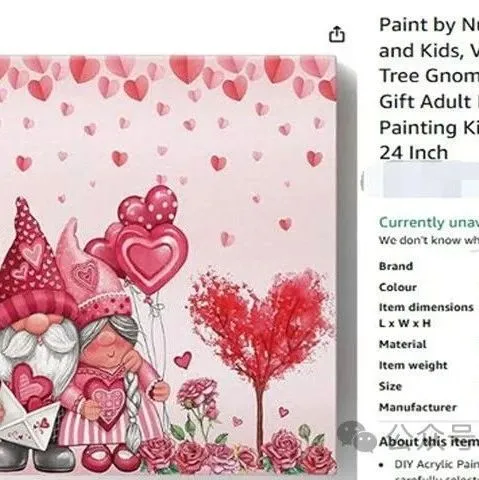The width and height of the screenshot is (479, 480).
Task: Select the Colour specification label
Action: click(398, 287)
